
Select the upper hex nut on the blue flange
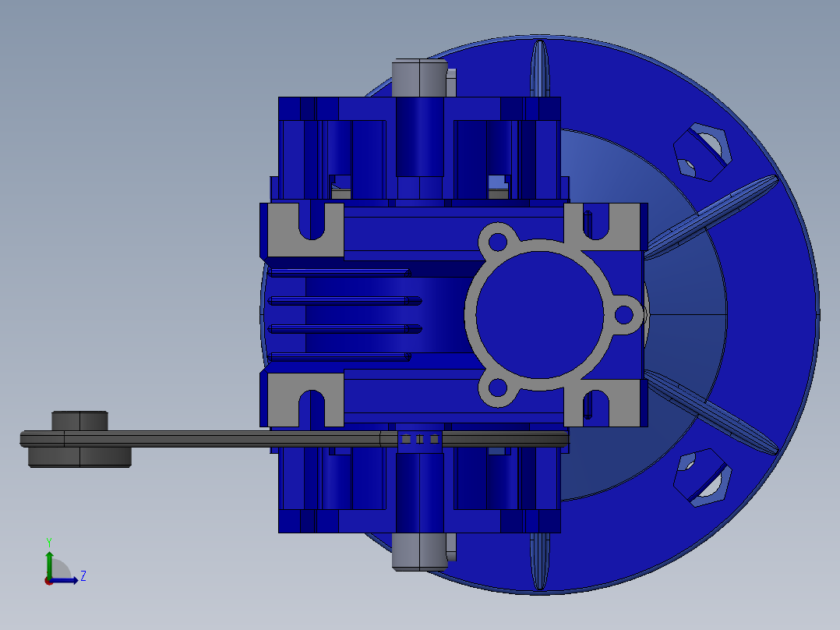[x=702, y=152]
